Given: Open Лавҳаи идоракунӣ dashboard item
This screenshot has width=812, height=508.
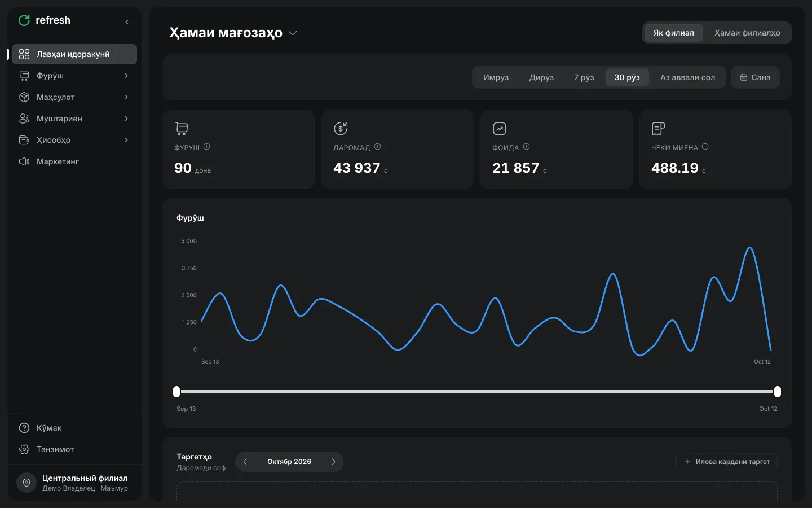Looking at the screenshot, I should tap(74, 54).
